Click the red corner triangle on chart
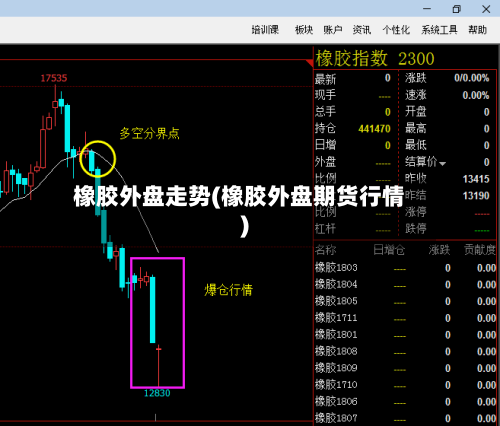Screen dimensions: 500x426 tap(309, 63)
